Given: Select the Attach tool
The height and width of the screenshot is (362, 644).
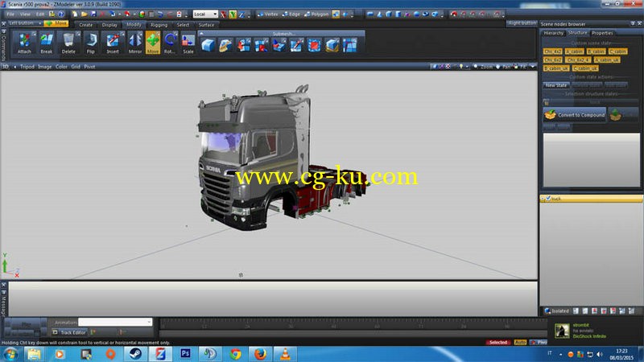Looking at the screenshot, I should [24, 43].
